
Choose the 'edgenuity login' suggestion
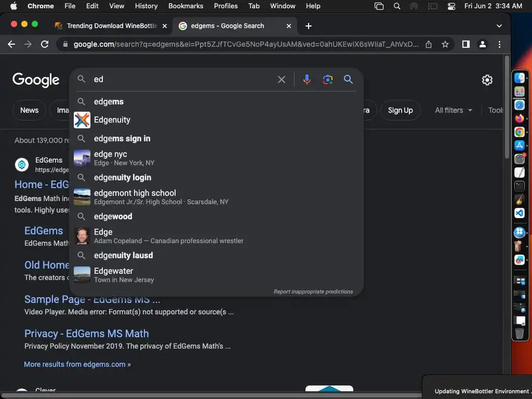coord(216,178)
